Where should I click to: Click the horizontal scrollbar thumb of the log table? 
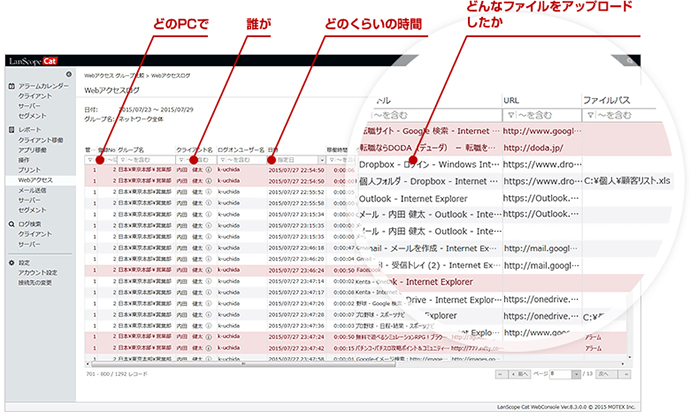243,364
